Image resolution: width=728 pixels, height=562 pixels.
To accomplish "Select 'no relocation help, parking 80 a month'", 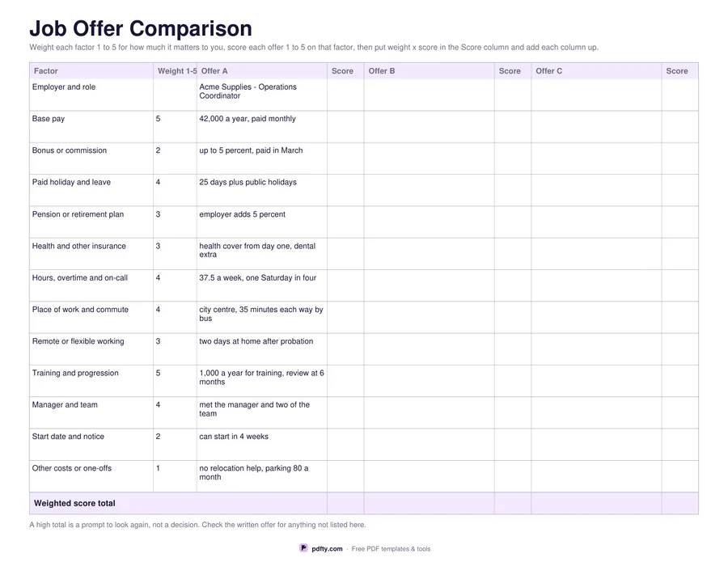I will click(254, 473).
